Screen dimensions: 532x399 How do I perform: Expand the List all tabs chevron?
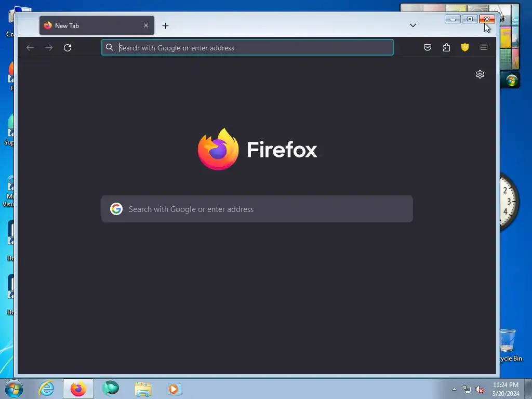coord(413,25)
